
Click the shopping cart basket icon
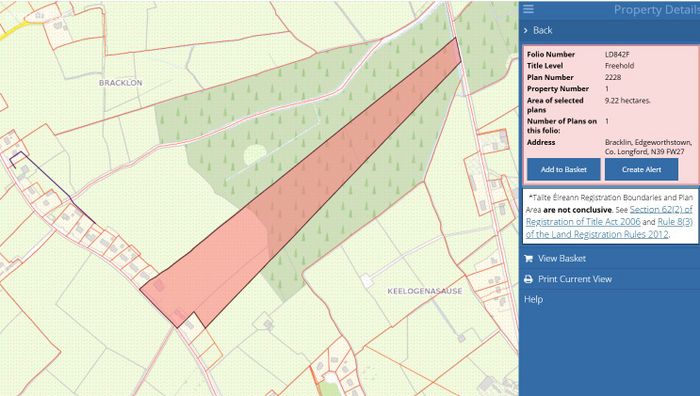point(529,258)
